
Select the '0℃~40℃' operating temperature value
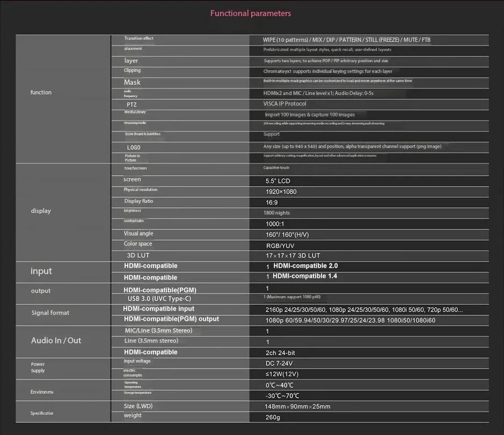pos(279,385)
